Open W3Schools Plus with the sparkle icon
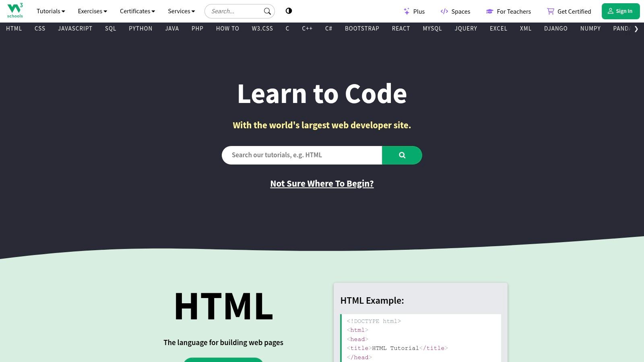 (407, 11)
